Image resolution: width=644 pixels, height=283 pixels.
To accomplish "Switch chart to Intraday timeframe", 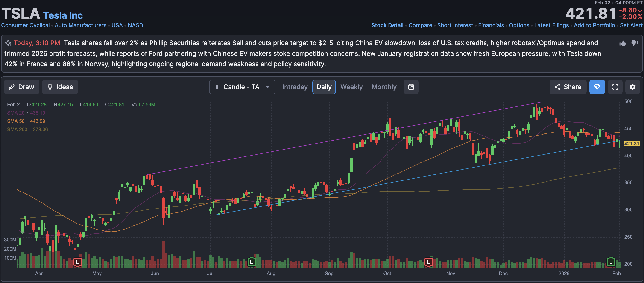I will tap(295, 87).
